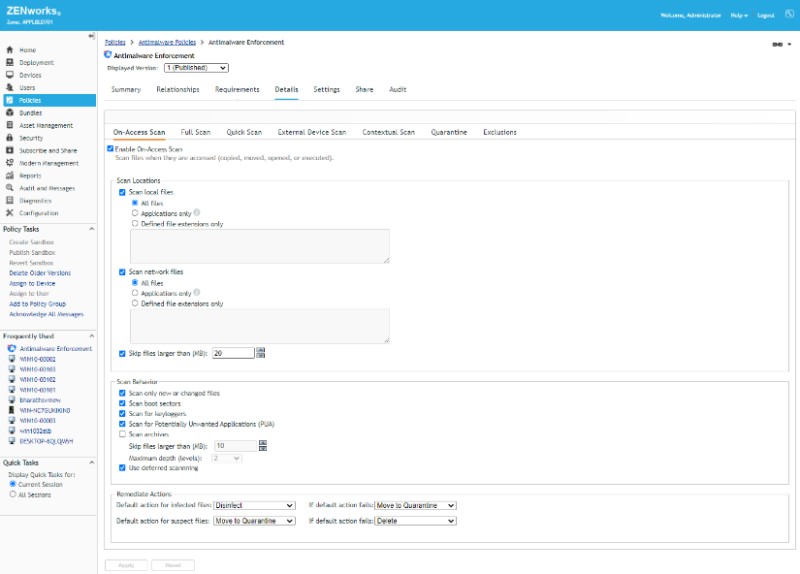This screenshot has height=574, width=800.
Task: Open the Move to Quarantine fallback dropdown
Action: point(415,505)
